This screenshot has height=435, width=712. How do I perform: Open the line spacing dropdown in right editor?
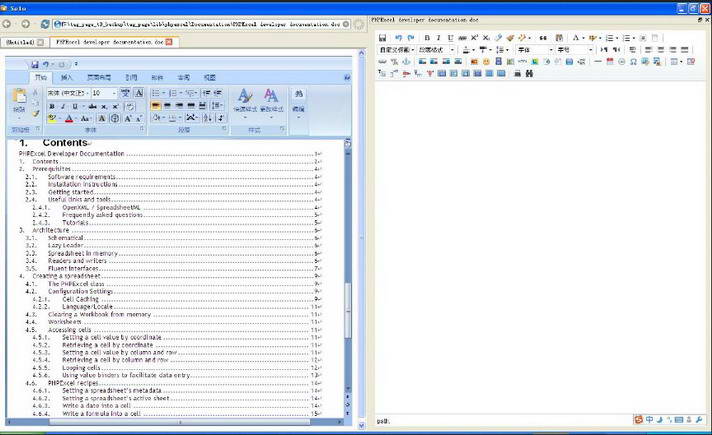(x=501, y=49)
